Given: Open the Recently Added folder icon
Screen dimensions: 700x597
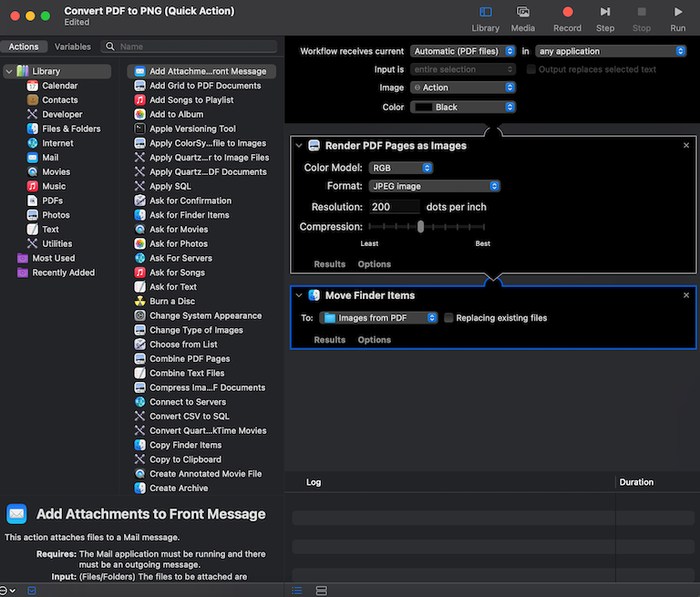Looking at the screenshot, I should click(x=22, y=273).
